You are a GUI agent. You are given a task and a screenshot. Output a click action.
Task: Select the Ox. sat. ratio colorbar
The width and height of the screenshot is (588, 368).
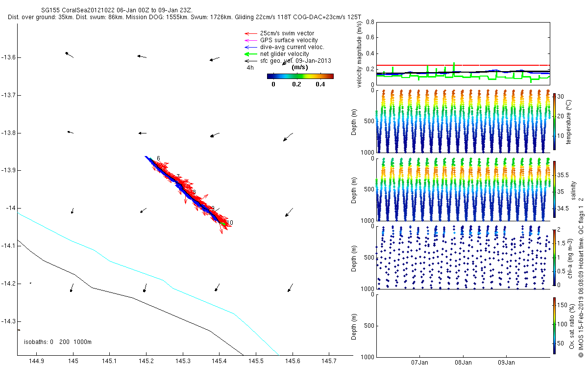(554, 325)
